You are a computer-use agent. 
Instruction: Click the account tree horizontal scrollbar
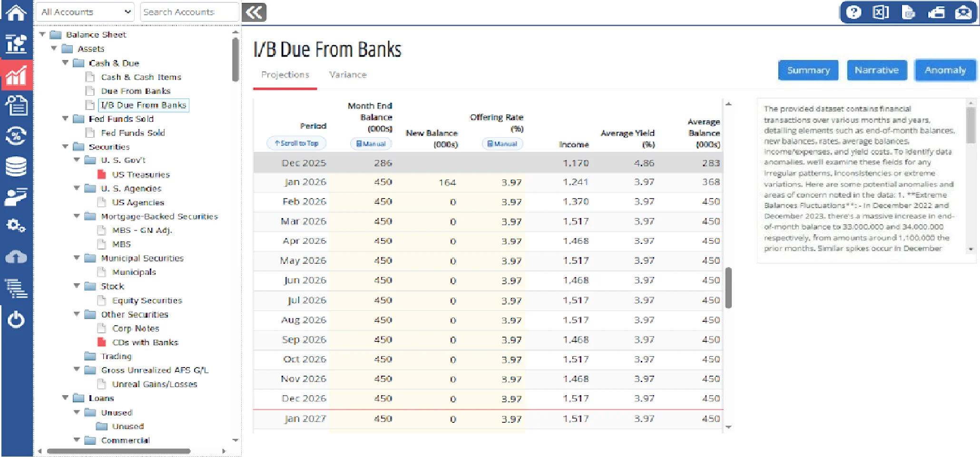[119, 451]
